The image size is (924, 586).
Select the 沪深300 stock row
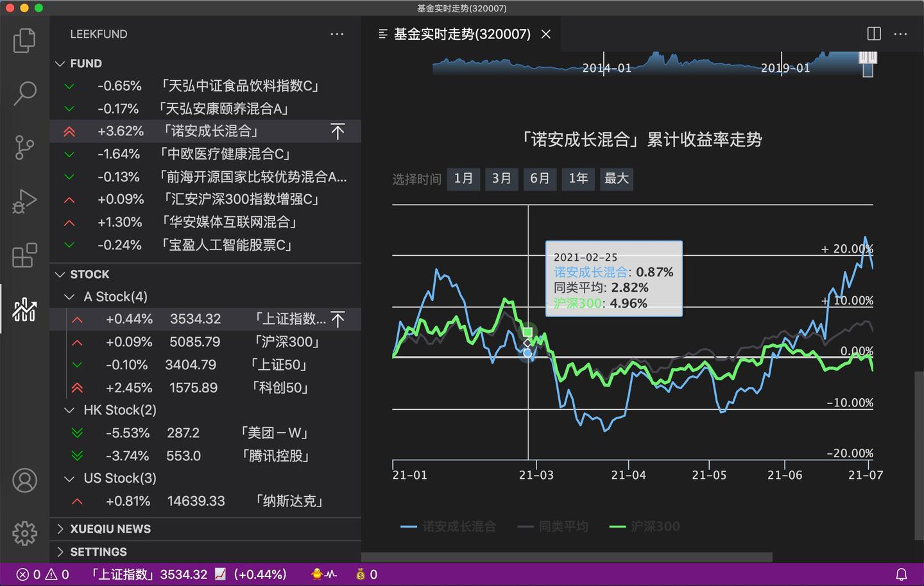[x=205, y=342]
